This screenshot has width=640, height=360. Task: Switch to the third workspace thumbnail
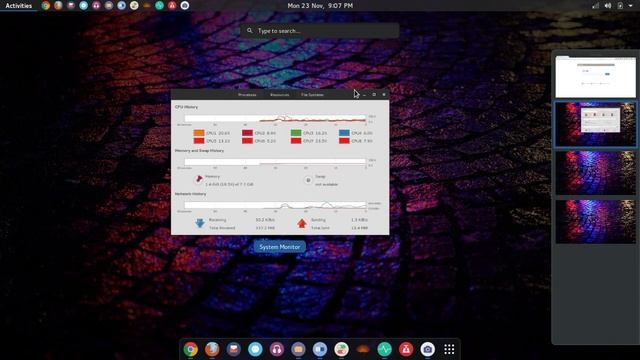[596, 173]
